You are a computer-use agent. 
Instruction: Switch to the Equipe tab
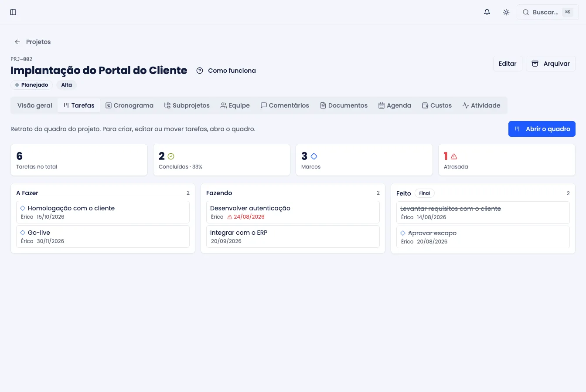coord(235,105)
